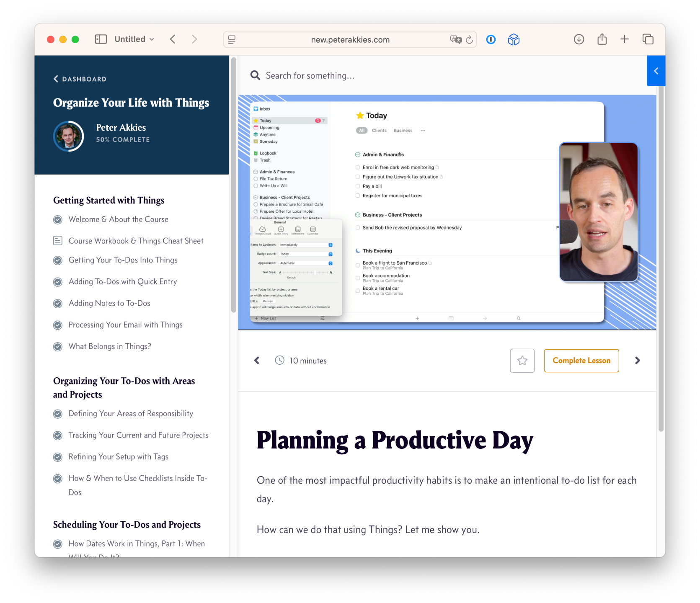700x603 pixels.
Task: Open the page reader icon in address bar
Action: tap(232, 40)
